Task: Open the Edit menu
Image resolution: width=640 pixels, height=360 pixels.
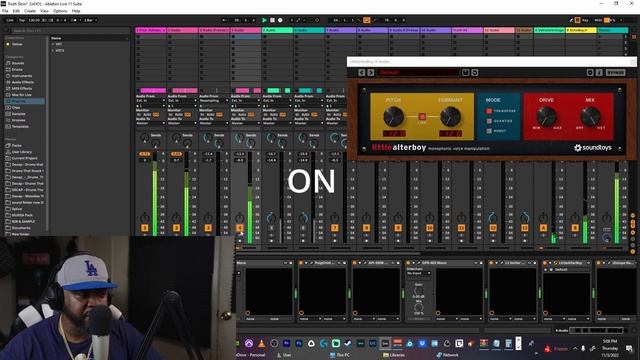Action: (x=16, y=11)
